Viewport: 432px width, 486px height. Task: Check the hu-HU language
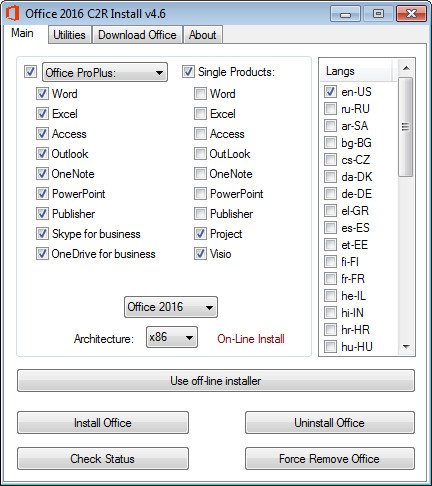tap(330, 346)
